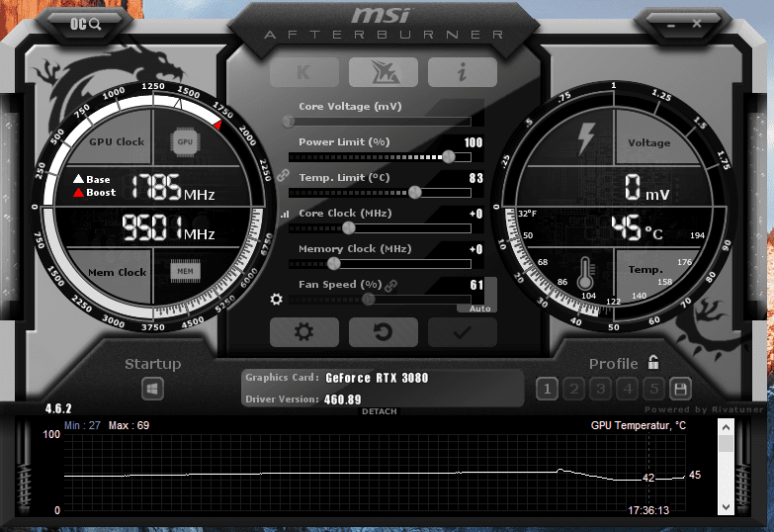
Task: Click the Core Clock offset +0 value
Action: pos(475,214)
